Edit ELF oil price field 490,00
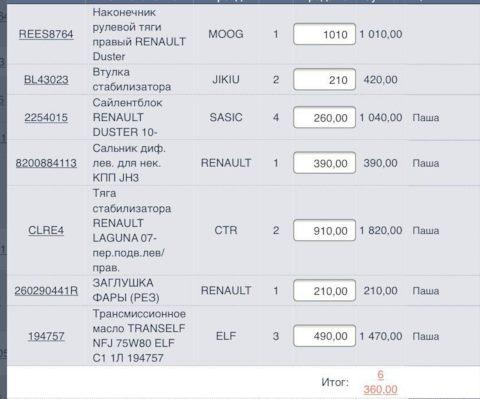Viewport: 480px width, 399px height. pyautogui.click(x=324, y=336)
